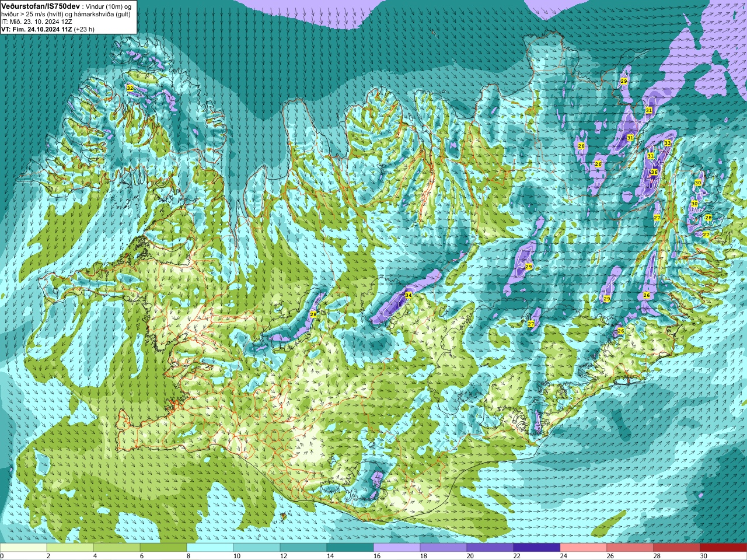747x560 pixels.
Task: Click the yellow gust label 32
Action: 130,88
